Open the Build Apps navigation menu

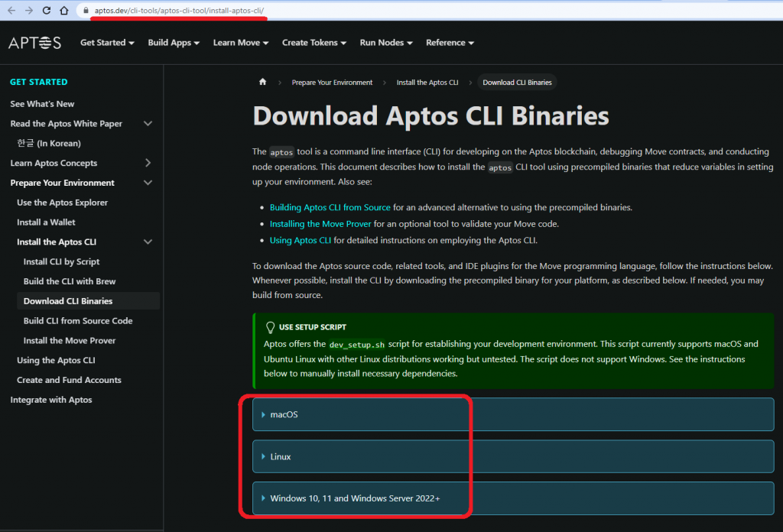coord(174,43)
